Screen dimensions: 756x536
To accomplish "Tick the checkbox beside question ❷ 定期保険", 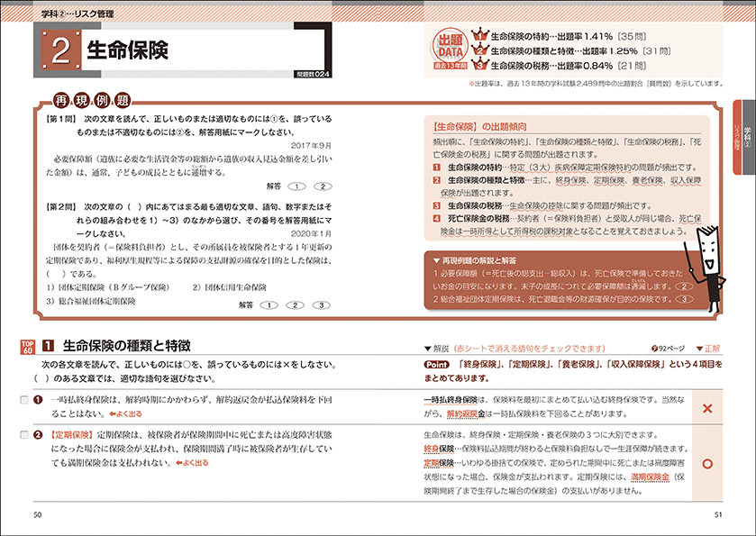I will coord(24,435).
